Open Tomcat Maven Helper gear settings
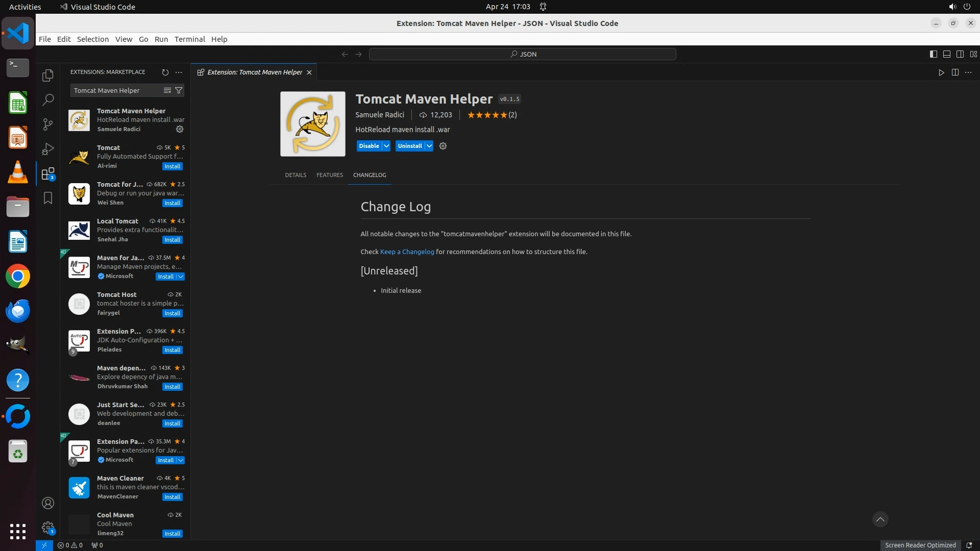Viewport: 980px width, 551px height. [x=180, y=129]
